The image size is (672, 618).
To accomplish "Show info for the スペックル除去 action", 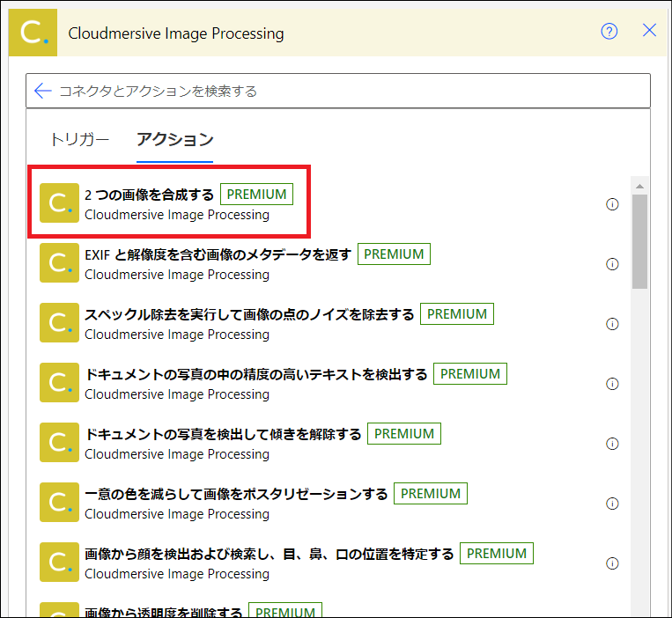I will [x=612, y=324].
